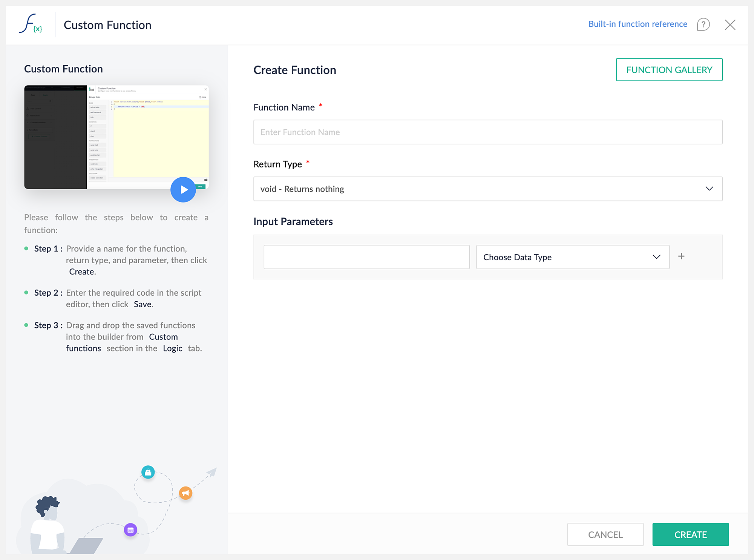Click the Custom Function fx logo icon
The width and height of the screenshot is (754, 560).
[31, 24]
